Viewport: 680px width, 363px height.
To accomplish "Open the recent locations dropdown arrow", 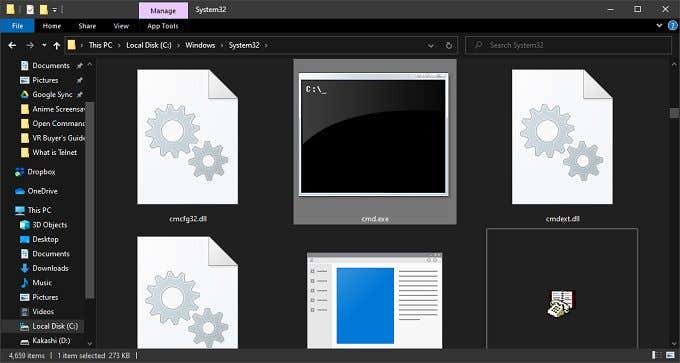I will pos(44,45).
